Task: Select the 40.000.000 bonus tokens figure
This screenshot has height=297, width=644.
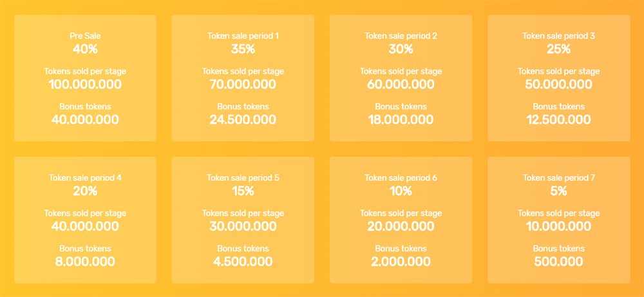Action: pyautogui.click(x=85, y=120)
